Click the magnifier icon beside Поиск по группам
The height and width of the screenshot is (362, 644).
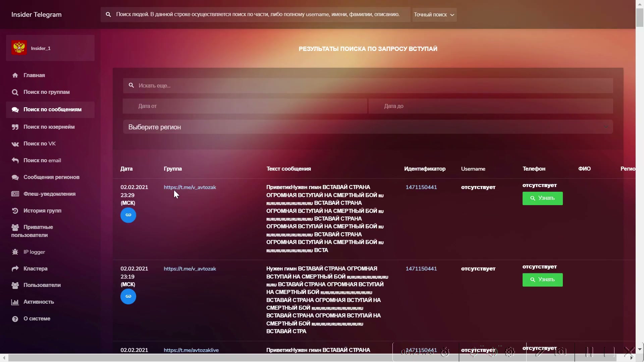click(x=15, y=92)
